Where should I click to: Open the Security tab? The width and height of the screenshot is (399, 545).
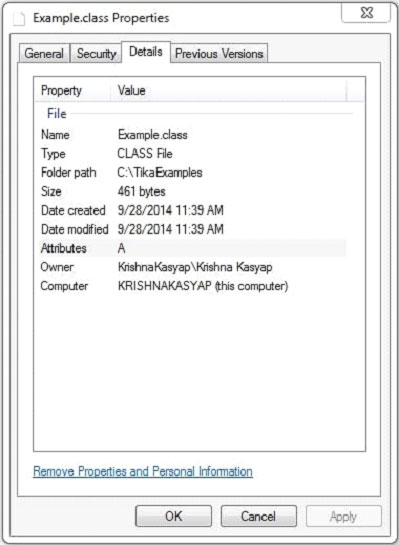point(96,54)
